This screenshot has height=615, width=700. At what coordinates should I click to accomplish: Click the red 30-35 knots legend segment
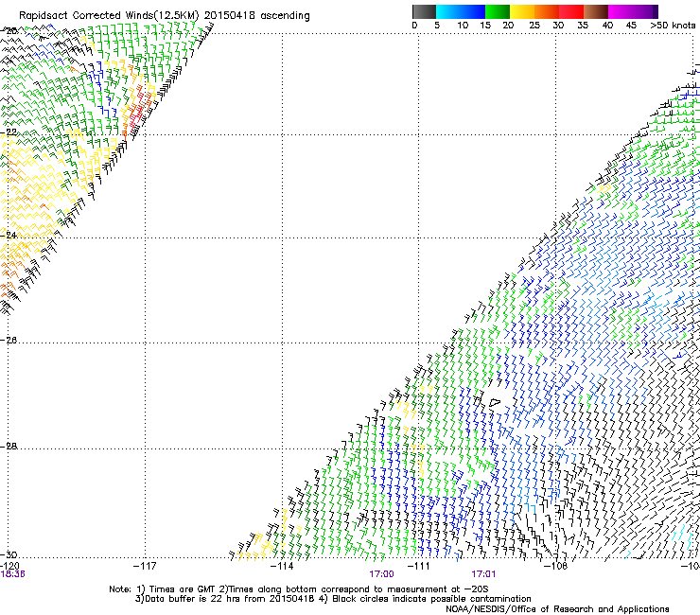coord(571,11)
